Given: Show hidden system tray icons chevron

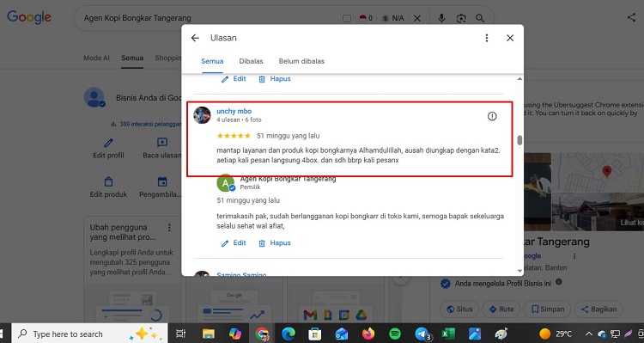Looking at the screenshot, I should point(589,334).
